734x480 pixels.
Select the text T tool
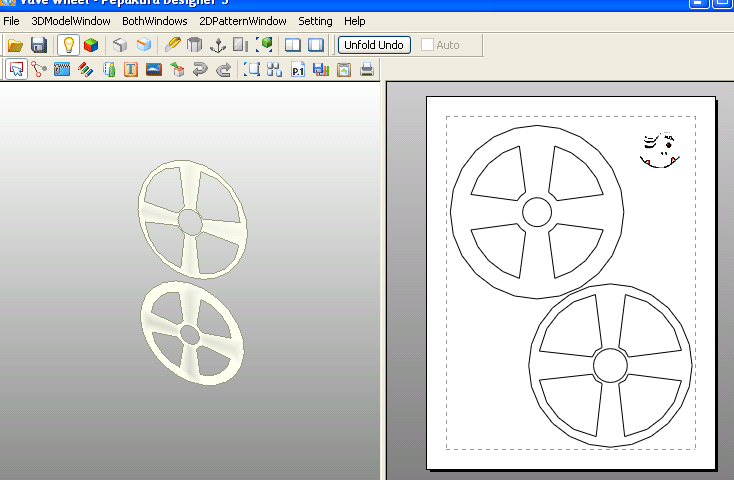(131, 70)
